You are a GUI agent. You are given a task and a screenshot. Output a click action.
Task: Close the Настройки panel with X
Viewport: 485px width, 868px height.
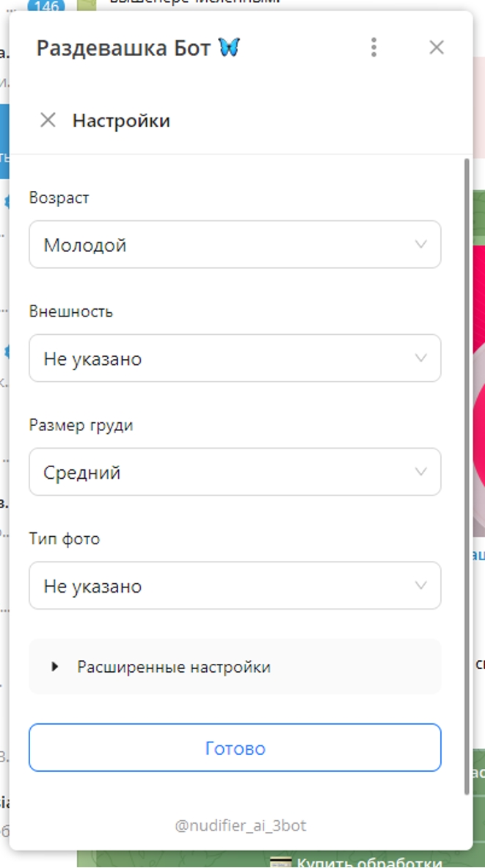click(48, 120)
